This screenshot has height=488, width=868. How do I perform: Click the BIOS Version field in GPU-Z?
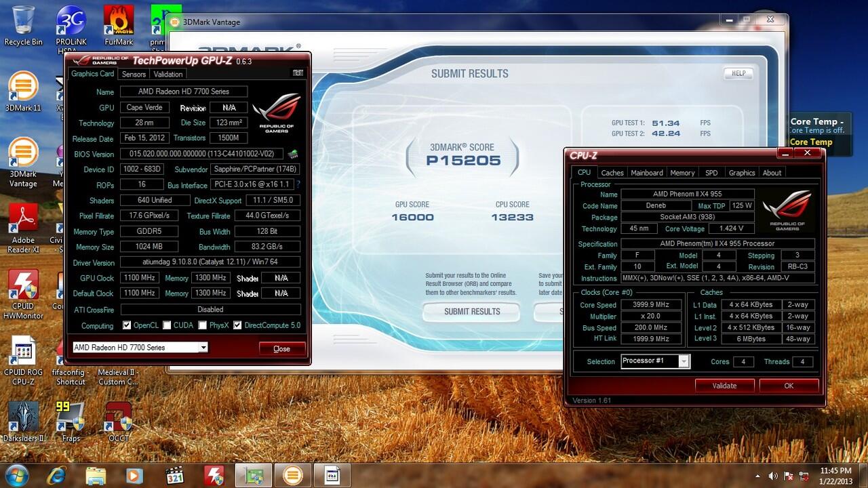coord(202,154)
